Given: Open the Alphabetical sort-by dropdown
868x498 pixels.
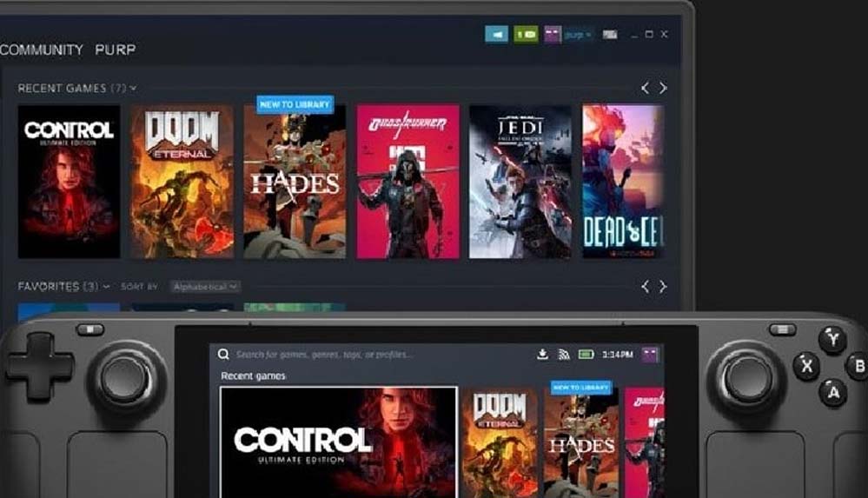Looking at the screenshot, I should point(205,287).
